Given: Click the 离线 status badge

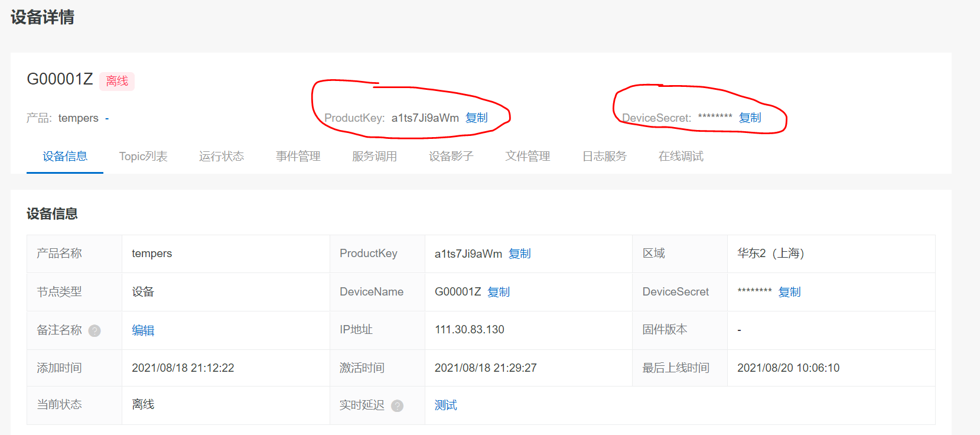Looking at the screenshot, I should click(117, 81).
